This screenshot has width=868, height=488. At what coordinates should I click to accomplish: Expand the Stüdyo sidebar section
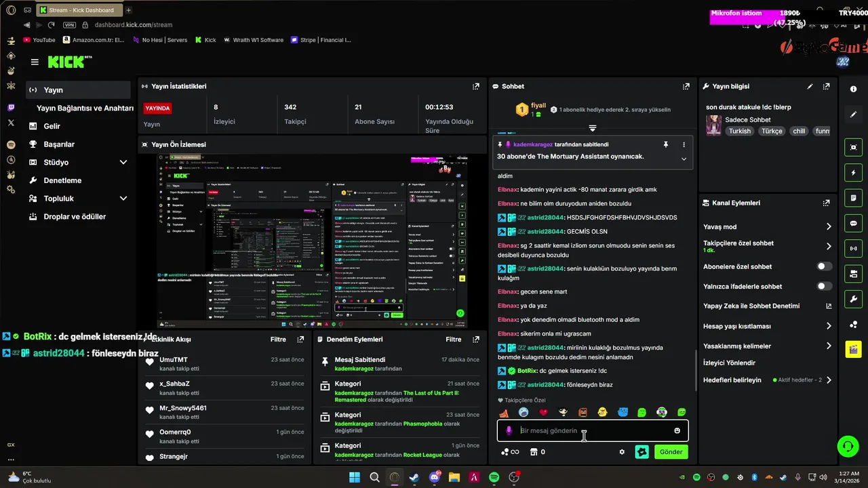click(123, 163)
